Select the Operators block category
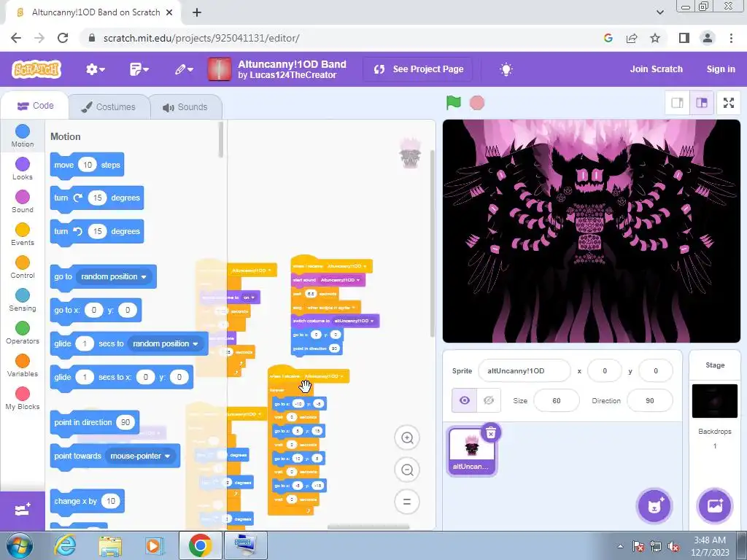 [x=23, y=332]
